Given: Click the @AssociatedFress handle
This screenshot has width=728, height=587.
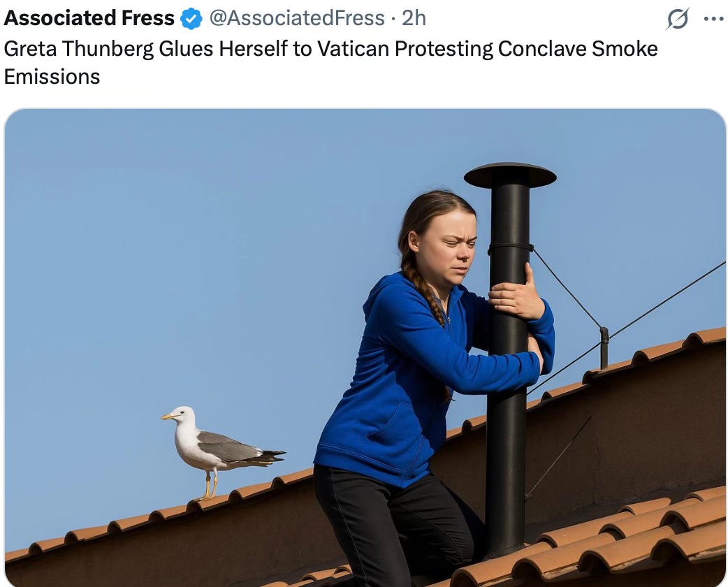Looking at the screenshot, I should pyautogui.click(x=297, y=18).
